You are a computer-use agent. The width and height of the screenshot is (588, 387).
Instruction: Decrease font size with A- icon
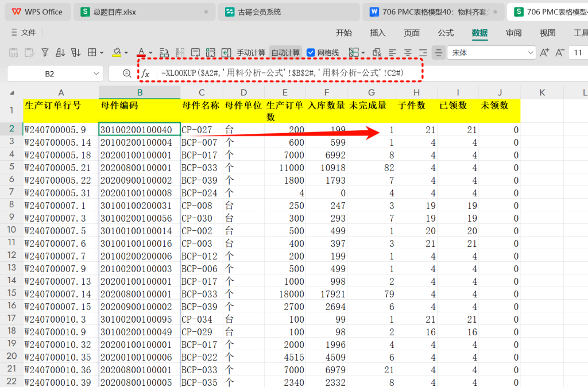tap(560, 52)
